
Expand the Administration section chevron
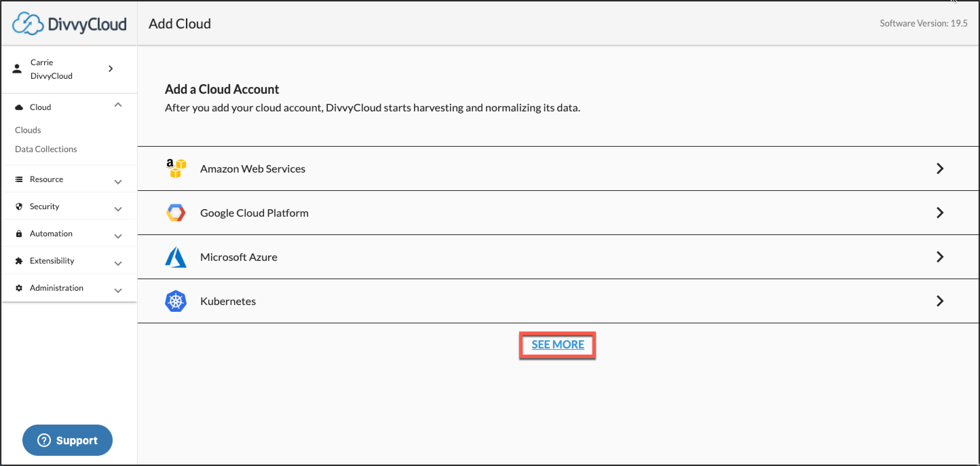(x=118, y=290)
